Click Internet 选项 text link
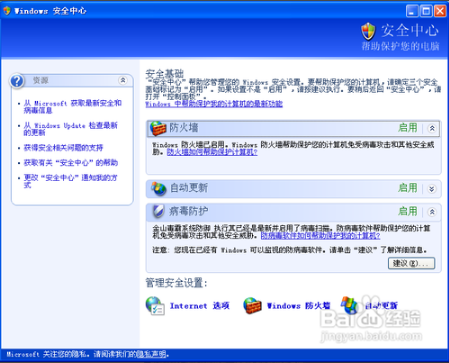 (200, 306)
